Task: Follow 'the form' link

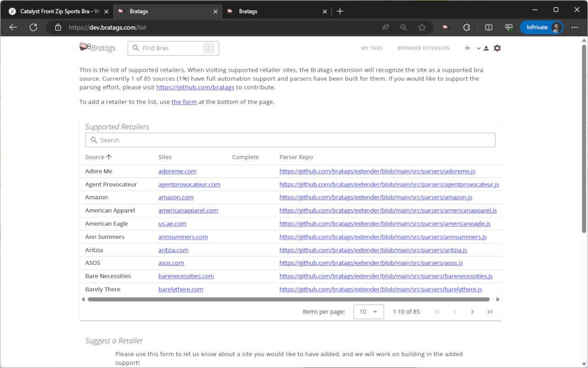Action: click(x=184, y=102)
